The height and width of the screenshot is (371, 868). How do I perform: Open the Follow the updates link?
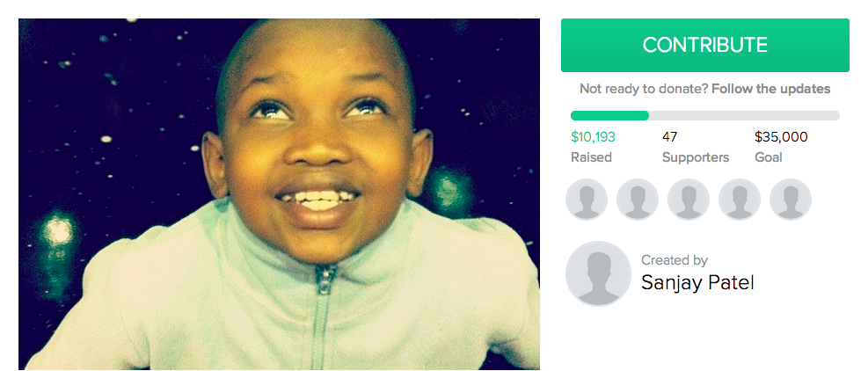pyautogui.click(x=770, y=89)
